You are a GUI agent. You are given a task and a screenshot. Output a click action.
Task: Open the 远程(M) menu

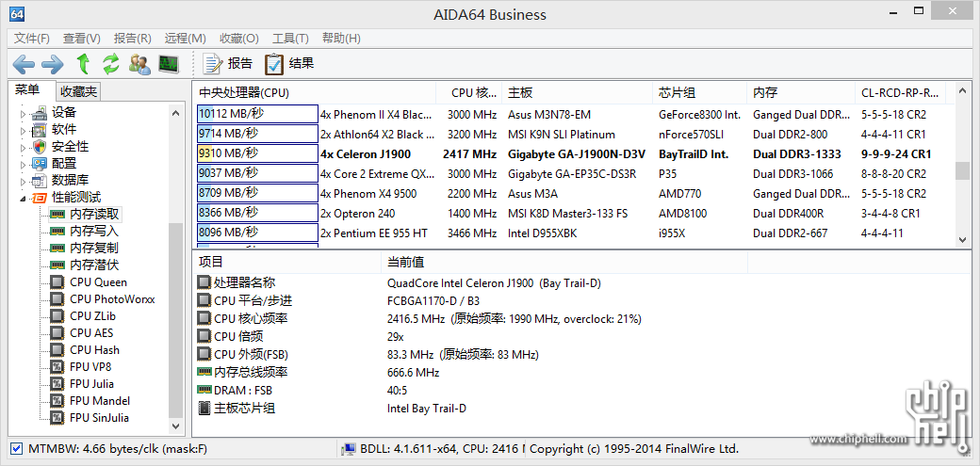pos(185,38)
